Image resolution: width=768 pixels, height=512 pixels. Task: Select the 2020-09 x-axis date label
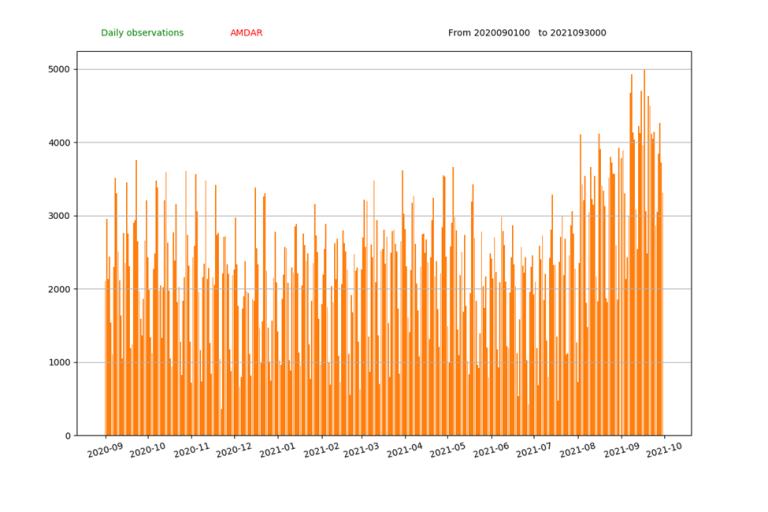pos(106,452)
